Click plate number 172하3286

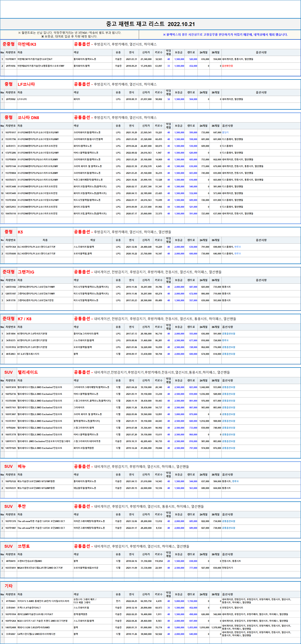(x=10, y=153)
